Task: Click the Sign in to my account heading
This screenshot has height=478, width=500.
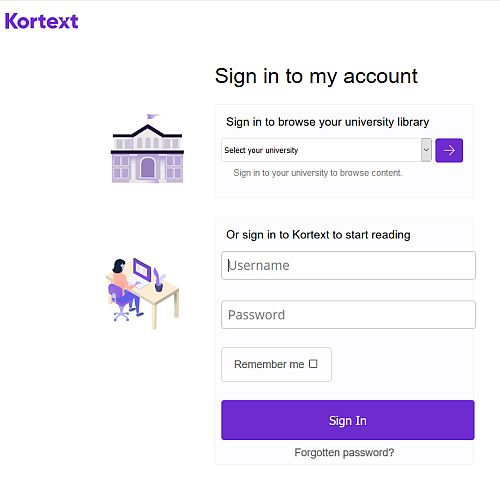Action: 316,76
